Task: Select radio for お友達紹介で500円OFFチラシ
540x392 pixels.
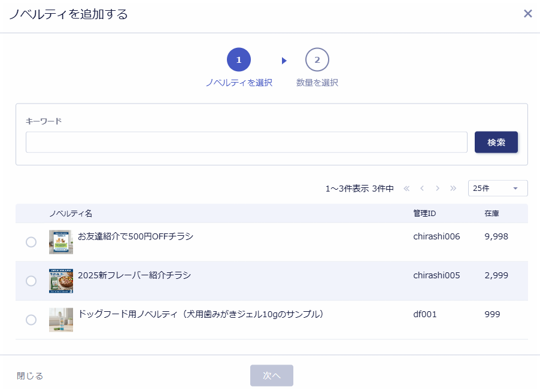Action: [x=31, y=242]
